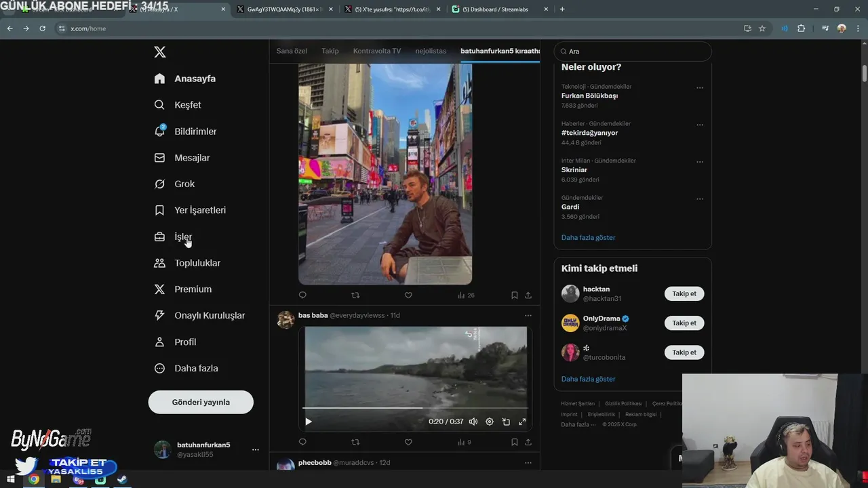The width and height of the screenshot is (868, 488).
Task: Click the Ara search field
Action: tap(633, 52)
